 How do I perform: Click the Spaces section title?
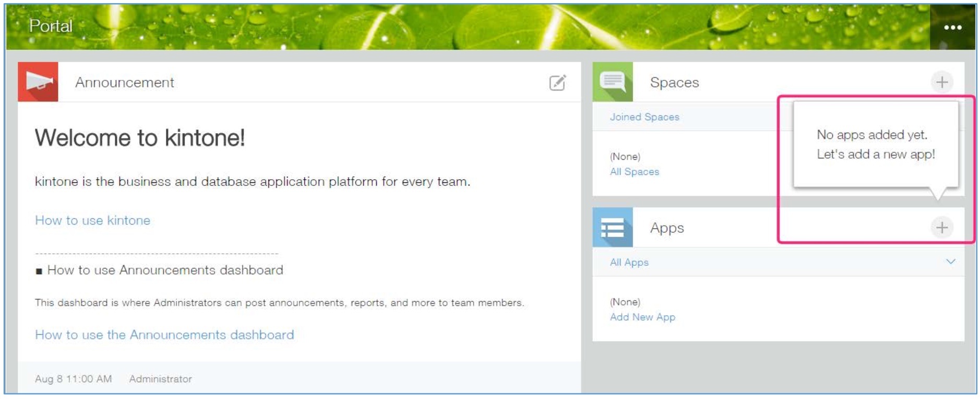pos(674,83)
